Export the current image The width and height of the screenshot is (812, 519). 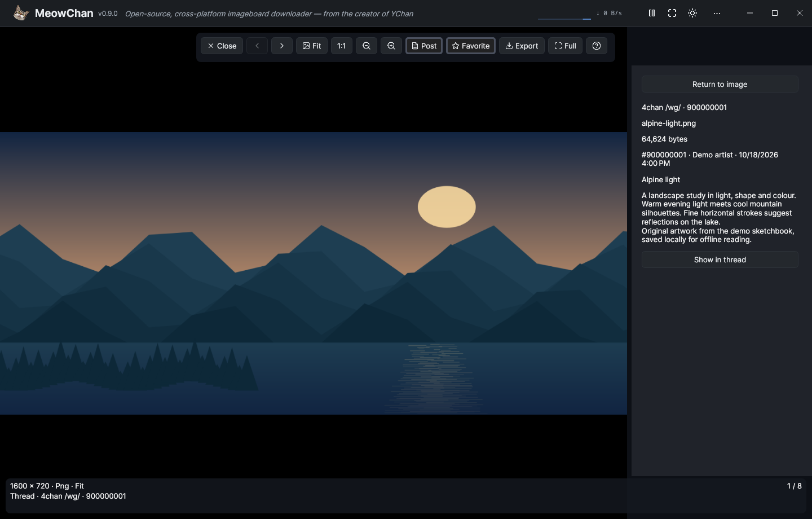pos(522,46)
